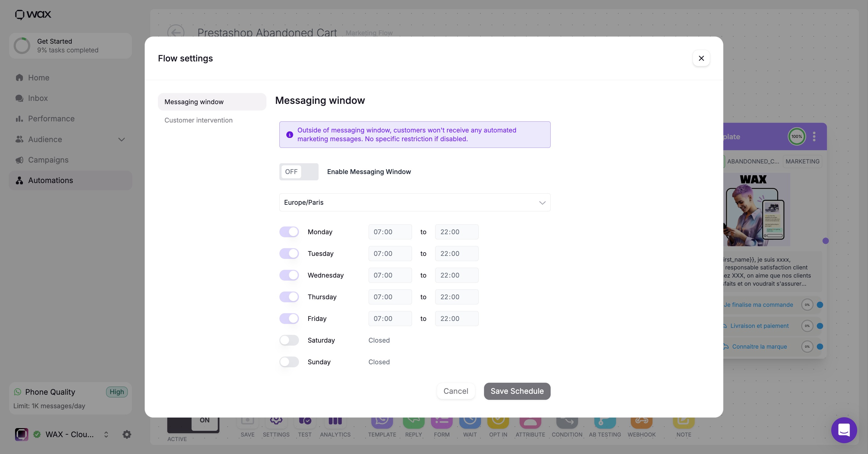Toggle the Tuesday switch
Image resolution: width=868 pixels, height=454 pixels.
[x=289, y=253]
